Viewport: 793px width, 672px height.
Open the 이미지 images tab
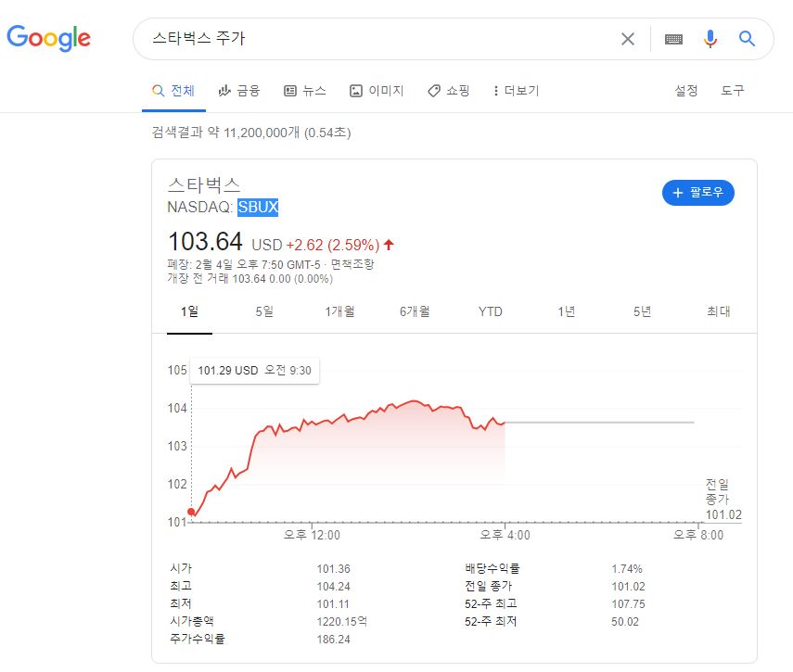point(377,91)
